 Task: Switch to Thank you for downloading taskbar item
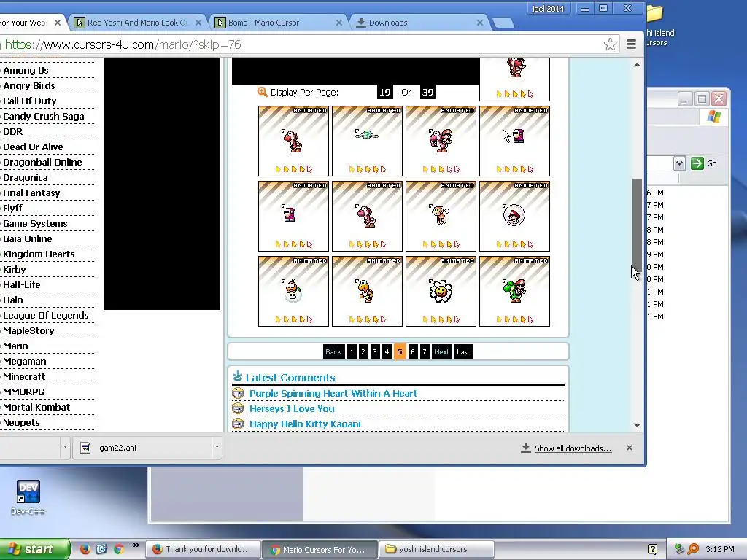coord(203,549)
